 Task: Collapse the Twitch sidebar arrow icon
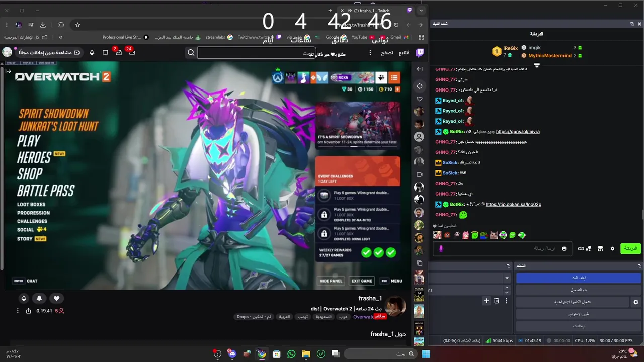420,69
